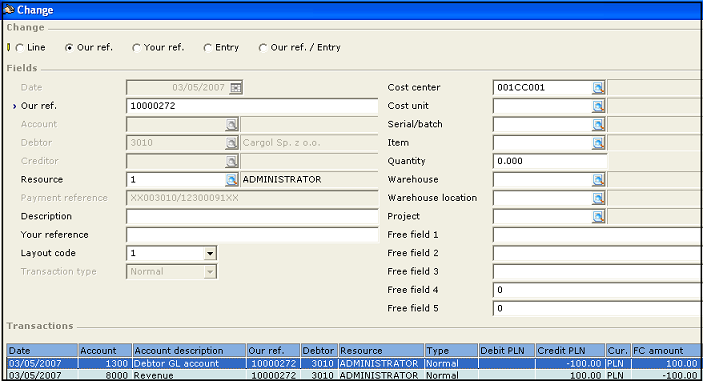703x381 pixels.
Task: Open the Cost unit lookup icon
Action: tap(598, 106)
